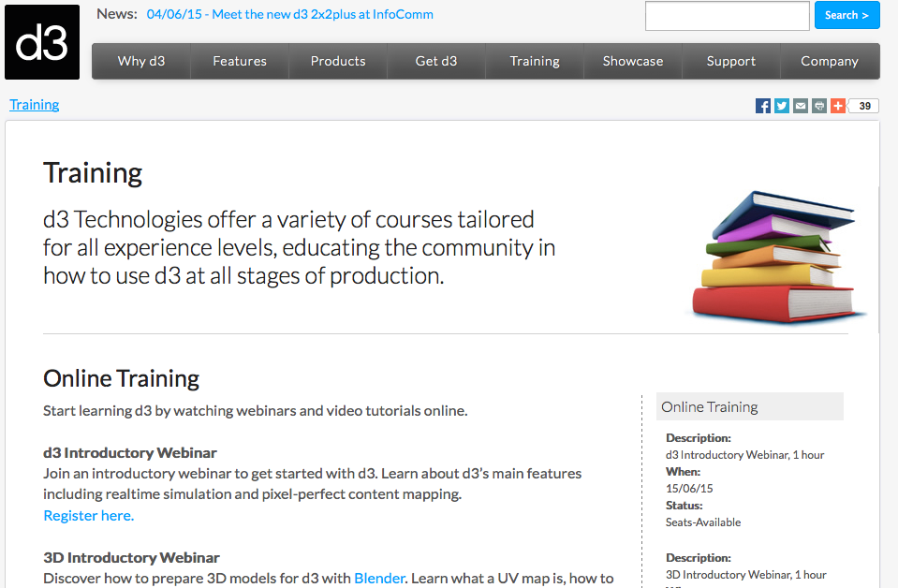Image resolution: width=898 pixels, height=588 pixels.
Task: Focus the search input field
Action: click(728, 16)
